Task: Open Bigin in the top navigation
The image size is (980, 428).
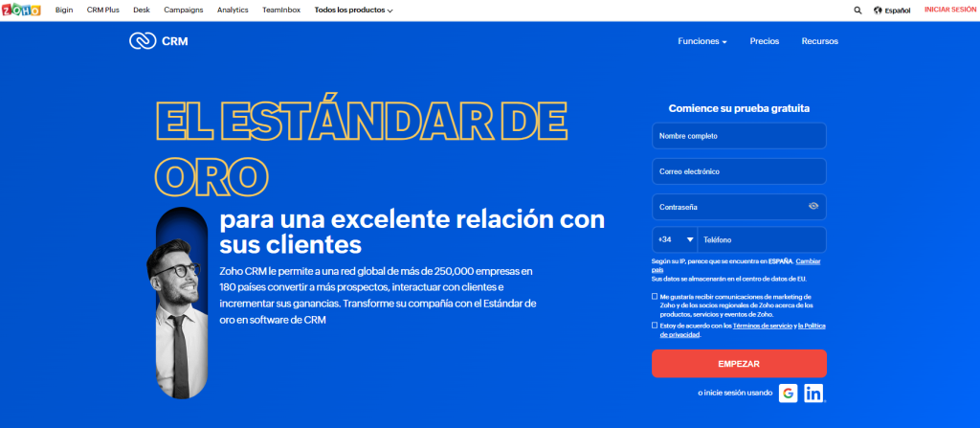Action: pos(64,10)
